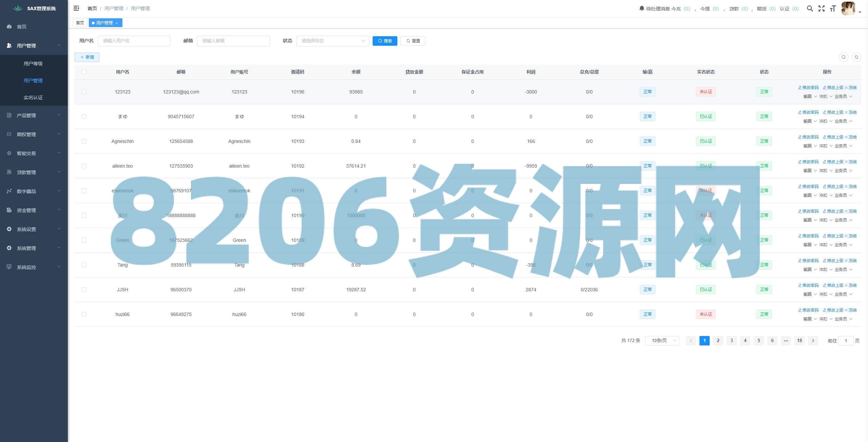Click the sidebar collapse hamburger icon
Image resolution: width=868 pixels, height=442 pixels.
click(76, 8)
